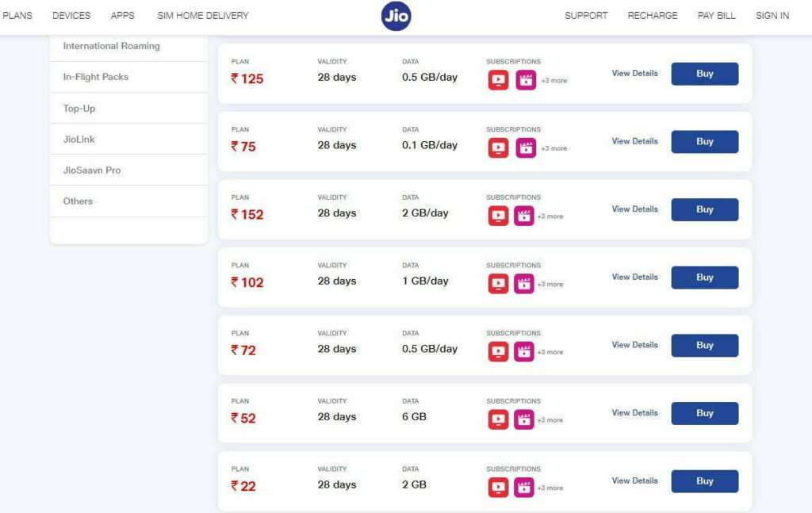The width and height of the screenshot is (812, 513).
Task: Click the Jio logo icon
Action: click(396, 16)
